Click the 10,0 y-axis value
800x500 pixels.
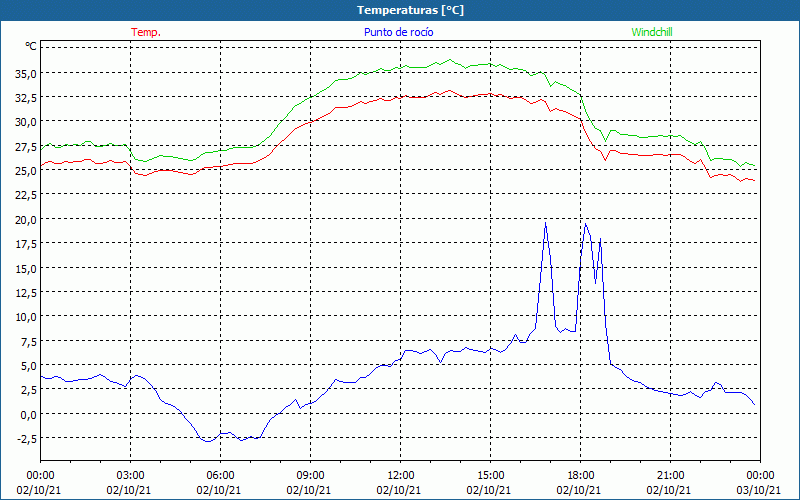pyautogui.click(x=26, y=316)
